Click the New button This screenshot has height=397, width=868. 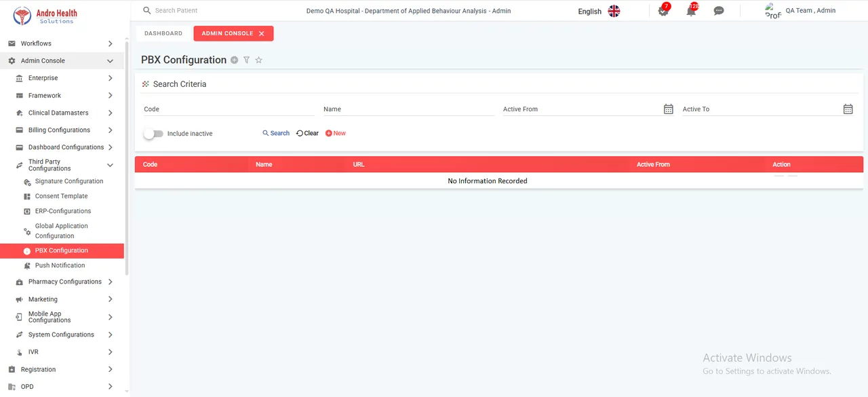336,133
